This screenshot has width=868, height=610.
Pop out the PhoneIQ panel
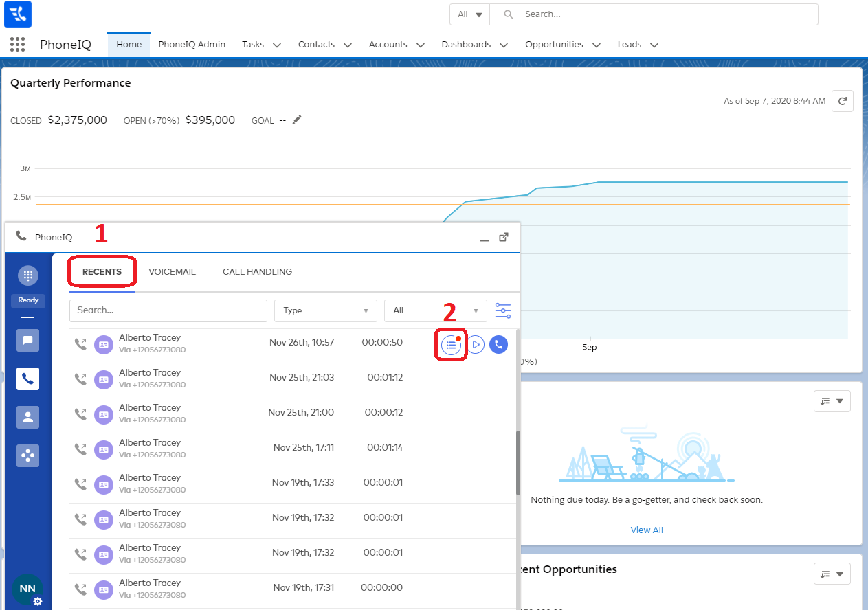click(x=504, y=237)
